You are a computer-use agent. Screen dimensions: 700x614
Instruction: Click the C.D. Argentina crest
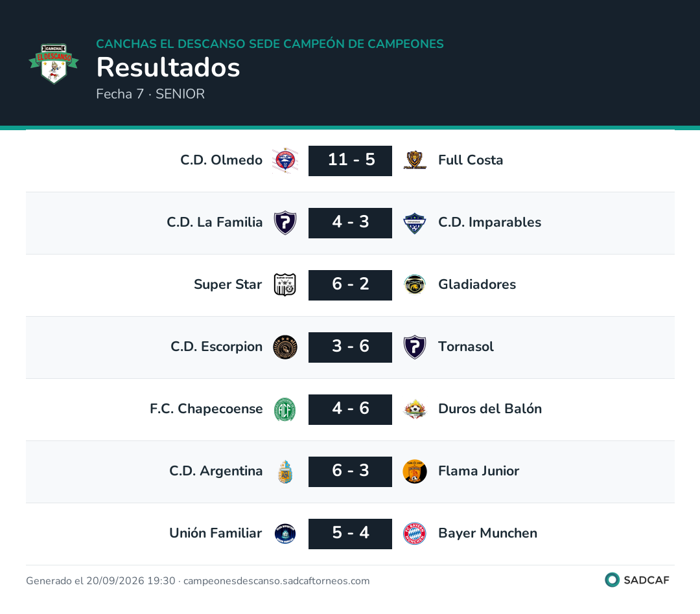click(285, 472)
